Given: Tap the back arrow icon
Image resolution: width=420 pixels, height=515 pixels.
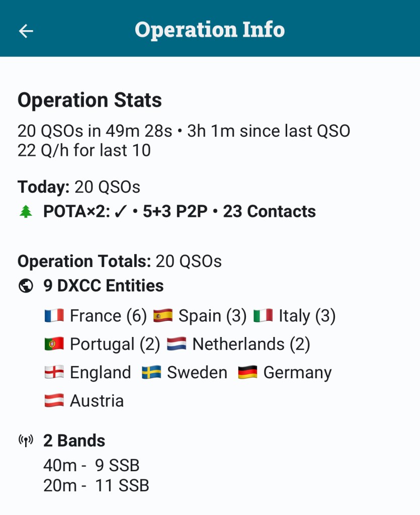Looking at the screenshot, I should pos(26,31).
